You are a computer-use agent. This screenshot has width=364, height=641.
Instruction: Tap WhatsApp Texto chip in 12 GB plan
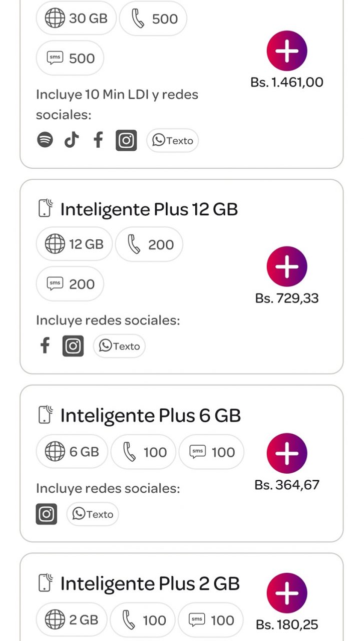pyautogui.click(x=119, y=346)
